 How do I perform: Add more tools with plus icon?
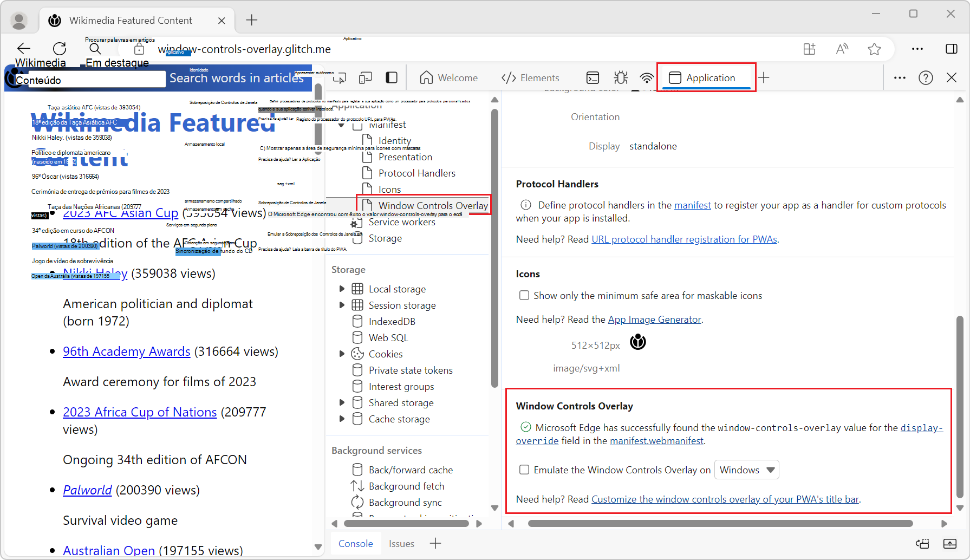[764, 77]
